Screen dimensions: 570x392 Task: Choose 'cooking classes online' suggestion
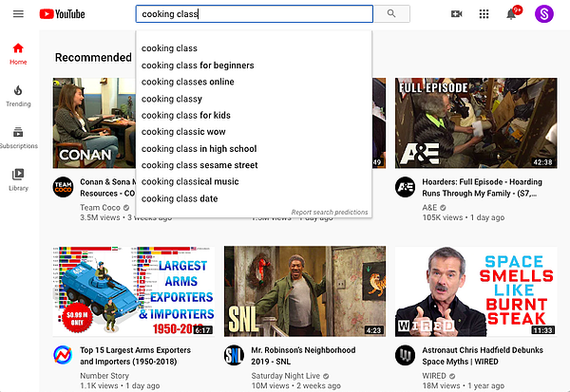[187, 82]
